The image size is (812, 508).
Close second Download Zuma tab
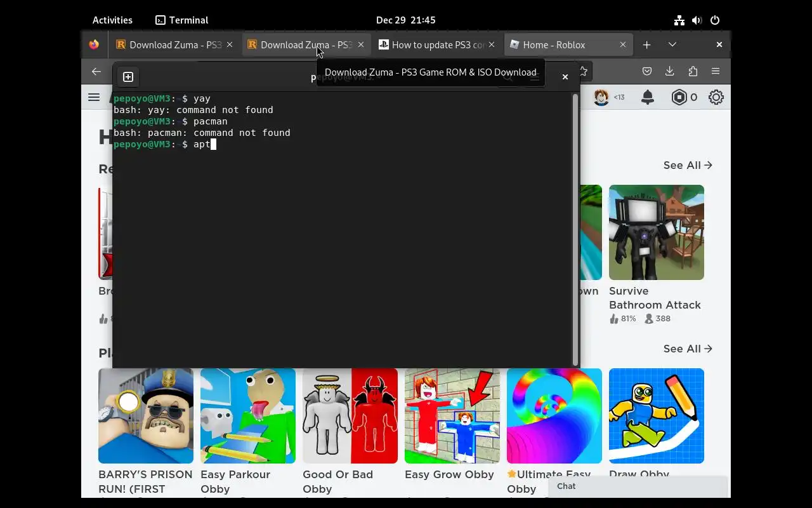[x=361, y=44]
